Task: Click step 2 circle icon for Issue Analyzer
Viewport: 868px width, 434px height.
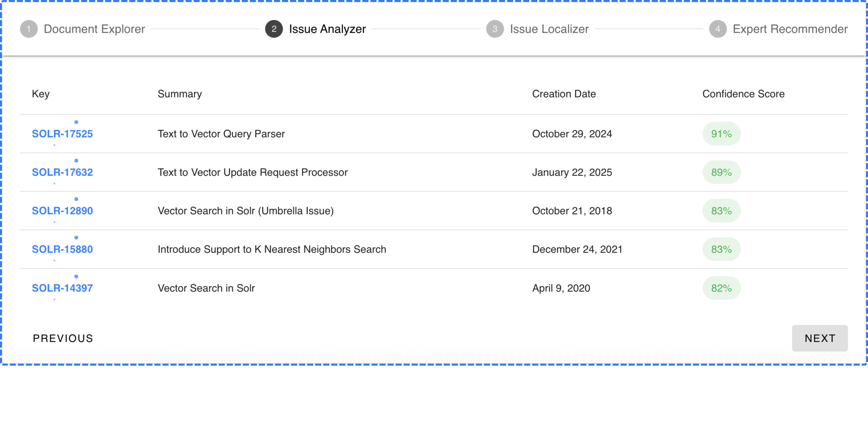Action: [274, 29]
